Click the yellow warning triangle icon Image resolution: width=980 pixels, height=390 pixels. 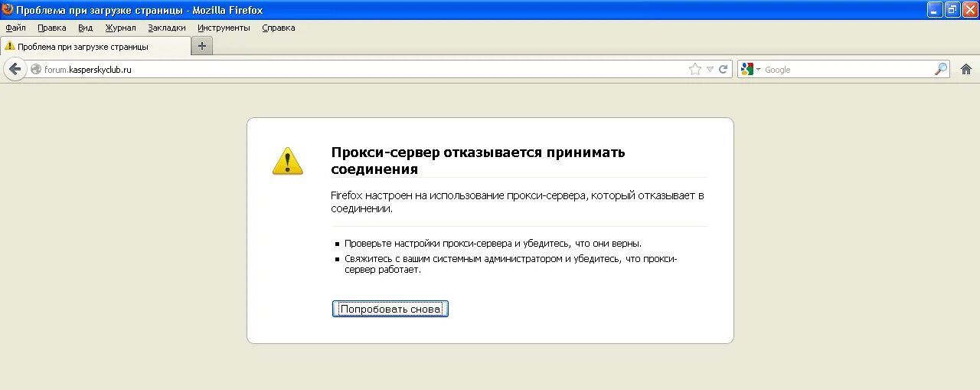pos(288,161)
